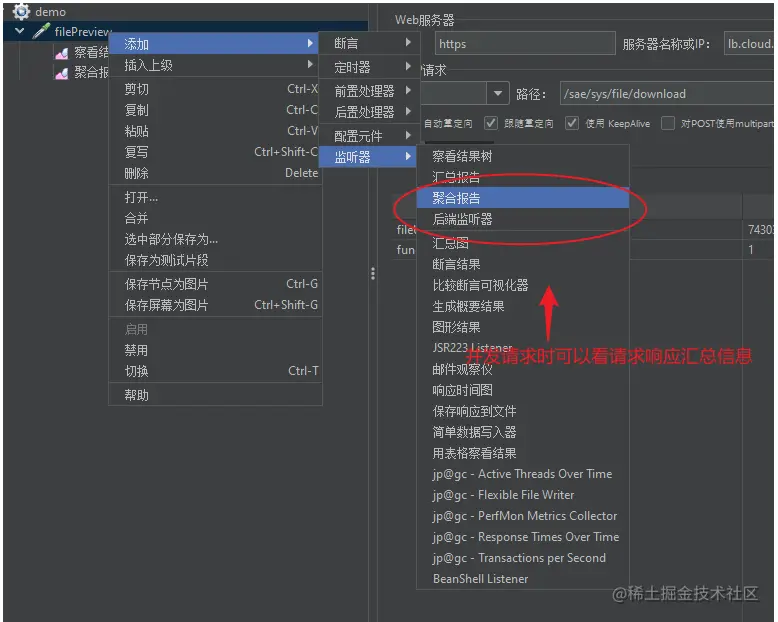Select 察看结果树 listener
This screenshot has height=622, width=778.
click(523, 156)
